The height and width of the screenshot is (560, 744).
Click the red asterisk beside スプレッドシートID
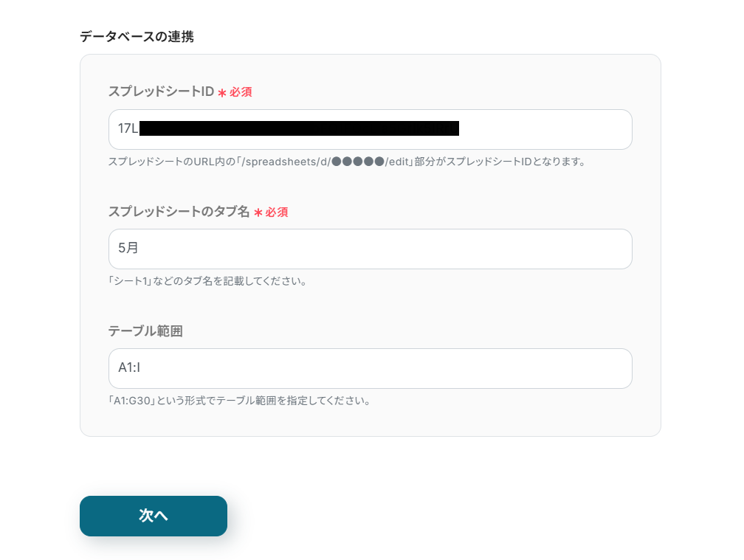click(x=221, y=93)
